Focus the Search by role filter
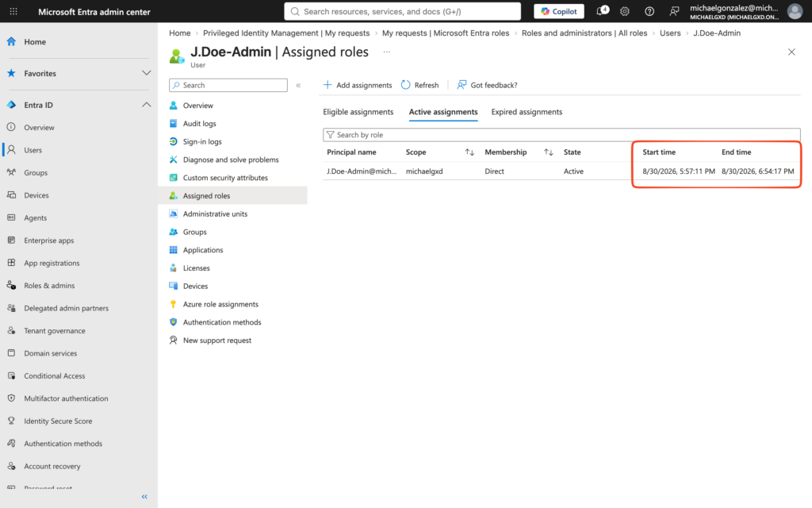Image resolution: width=812 pixels, height=508 pixels. click(x=561, y=135)
